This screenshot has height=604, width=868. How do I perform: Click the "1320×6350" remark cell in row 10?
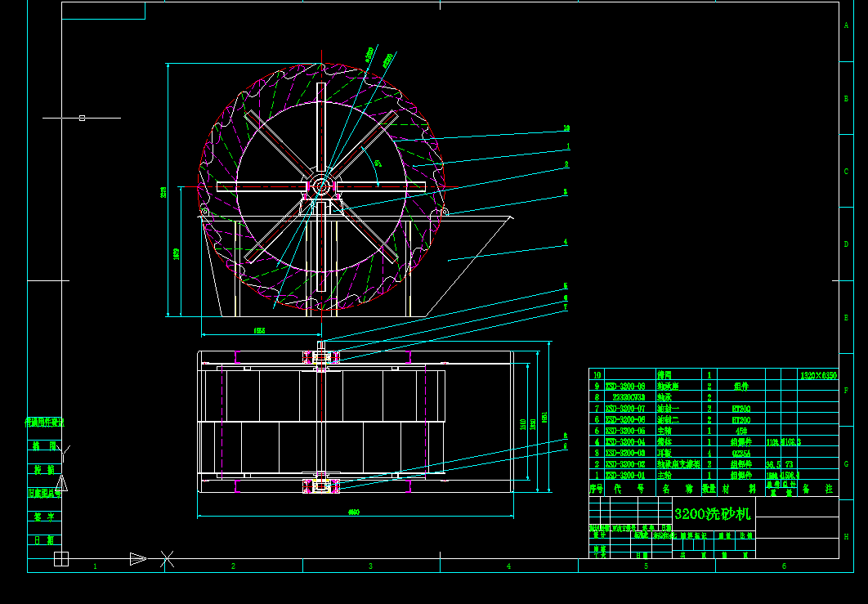point(818,375)
